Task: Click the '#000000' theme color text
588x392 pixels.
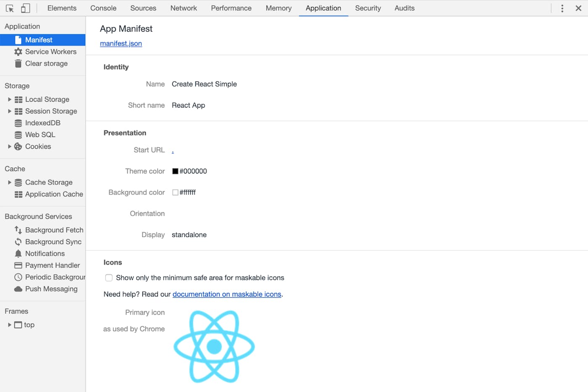Action: click(x=193, y=171)
